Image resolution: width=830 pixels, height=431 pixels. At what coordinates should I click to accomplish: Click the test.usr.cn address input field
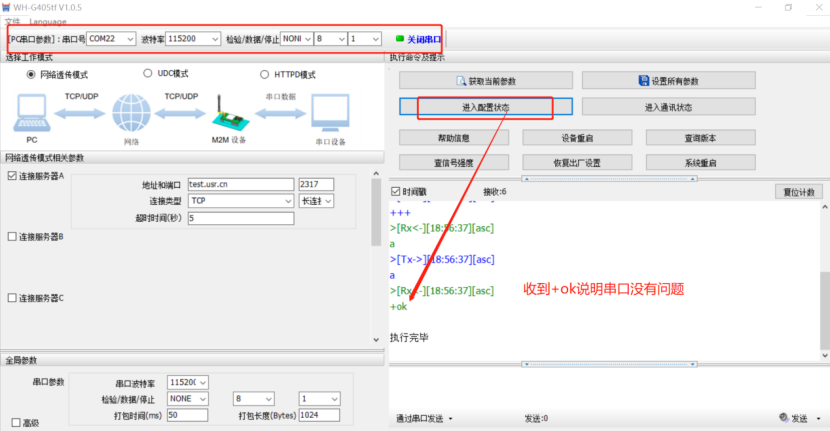pos(240,184)
